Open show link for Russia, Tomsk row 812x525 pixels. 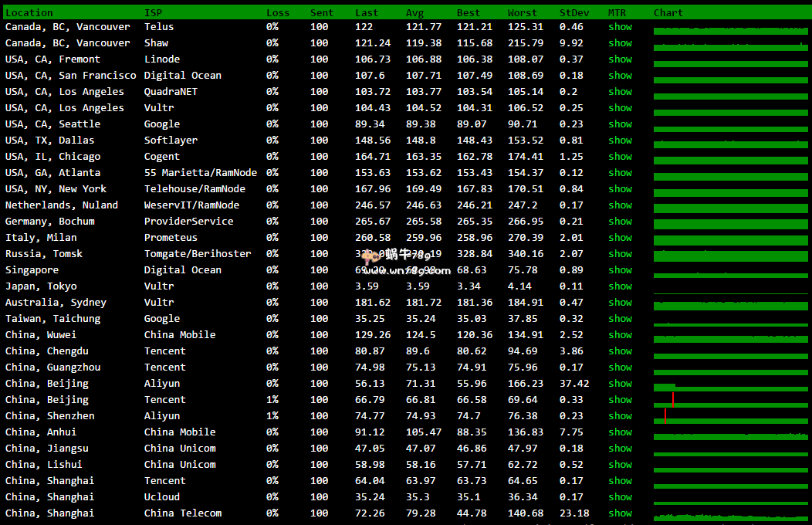620,254
